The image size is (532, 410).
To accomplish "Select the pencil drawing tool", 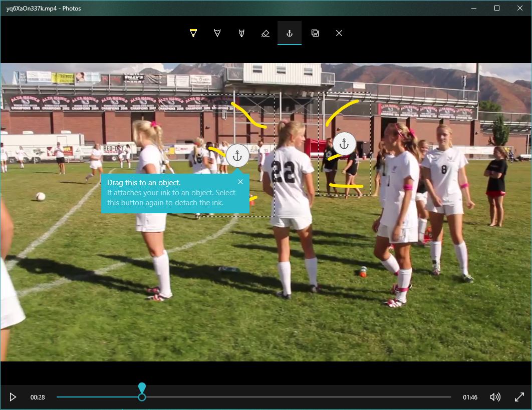I will pyautogui.click(x=217, y=33).
